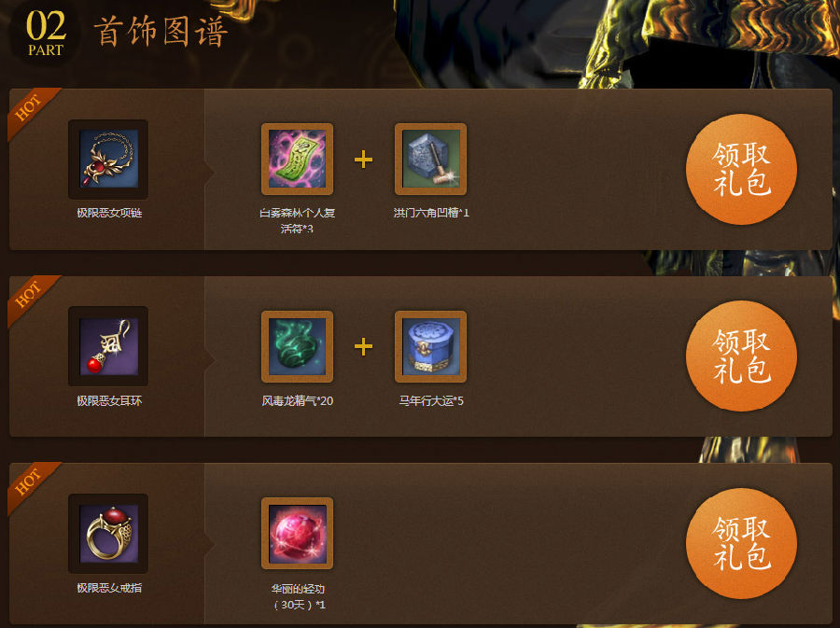This screenshot has width=840, height=628.
Task: Click the 02 PART section badge
Action: pyautogui.click(x=46, y=34)
